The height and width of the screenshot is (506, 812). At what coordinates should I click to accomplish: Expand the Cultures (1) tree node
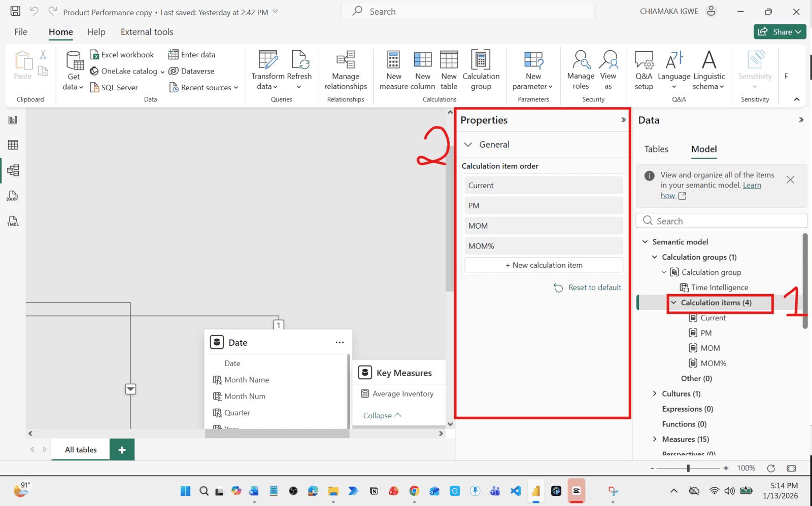(655, 394)
